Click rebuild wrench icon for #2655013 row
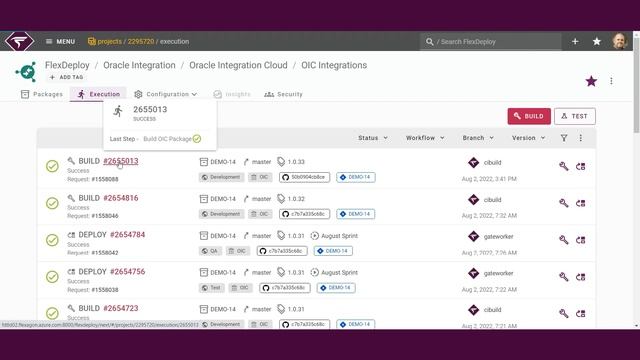Viewport: 640px width, 360px height. 564,166
